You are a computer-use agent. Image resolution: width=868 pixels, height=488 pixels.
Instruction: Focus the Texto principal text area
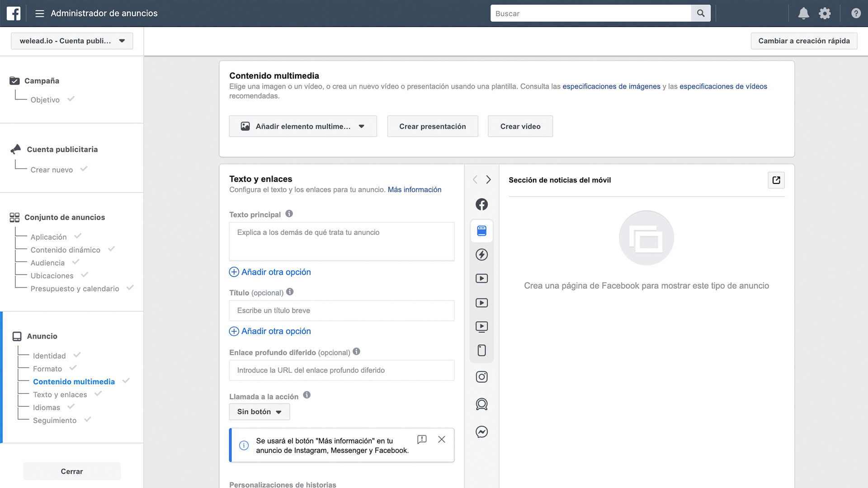tap(342, 241)
